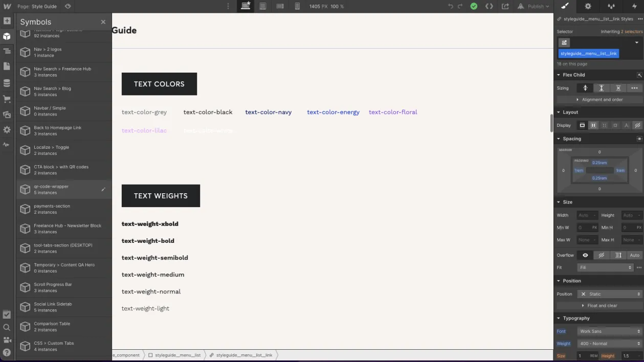Undo the last change
Viewport: 644px width, 362px height.
click(x=451, y=6)
